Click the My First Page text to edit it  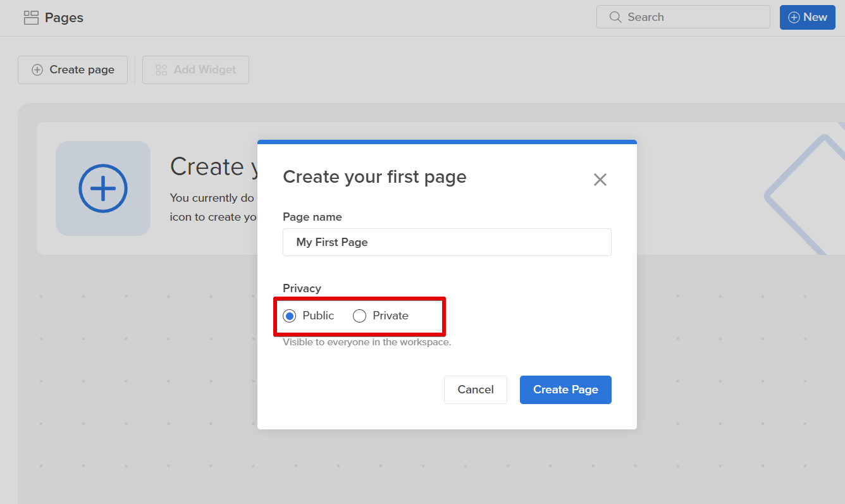tap(332, 242)
